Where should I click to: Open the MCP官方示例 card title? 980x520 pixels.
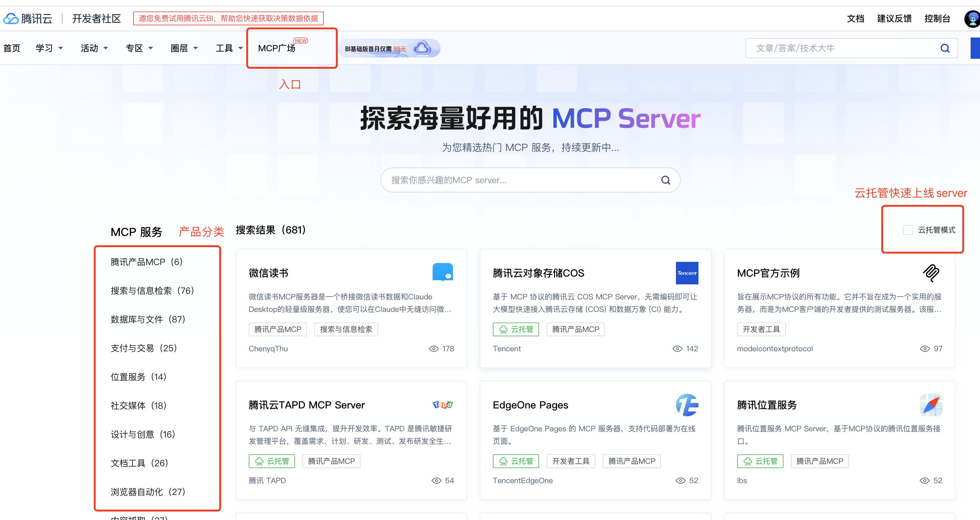tap(768, 273)
